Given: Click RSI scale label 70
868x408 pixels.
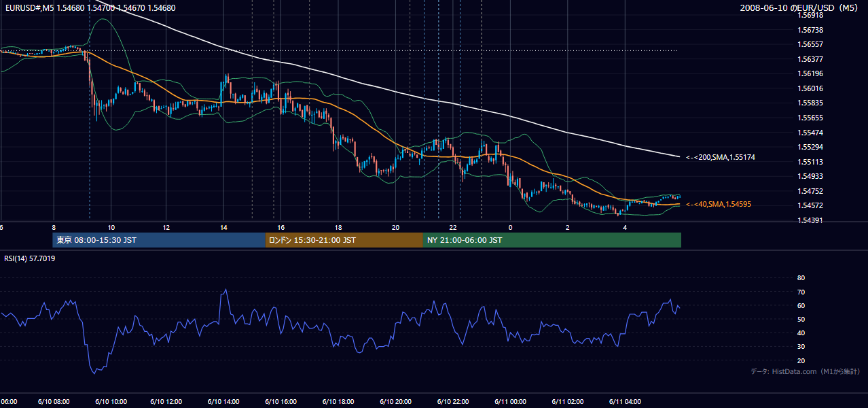Looking at the screenshot, I should [801, 292].
